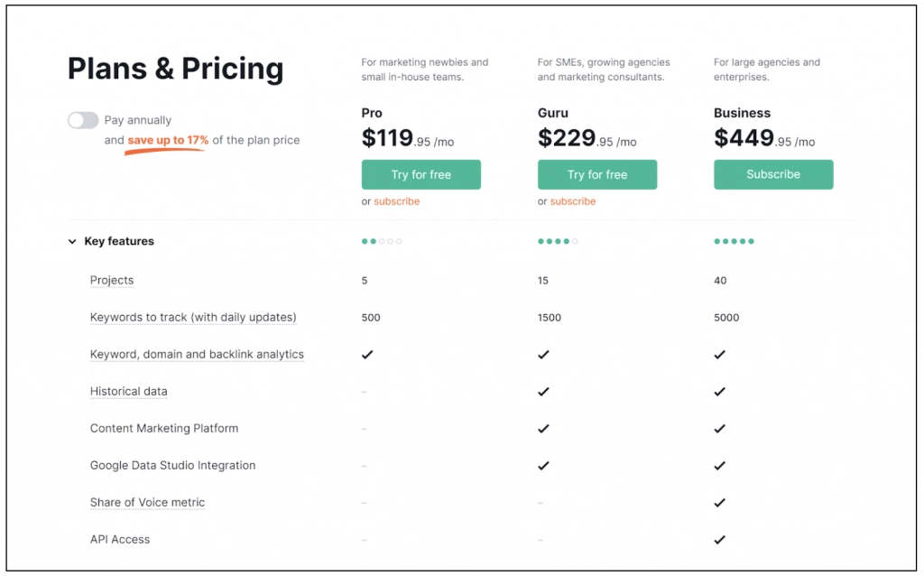Click the chevron next to Key features
The image size is (924, 576).
(72, 241)
